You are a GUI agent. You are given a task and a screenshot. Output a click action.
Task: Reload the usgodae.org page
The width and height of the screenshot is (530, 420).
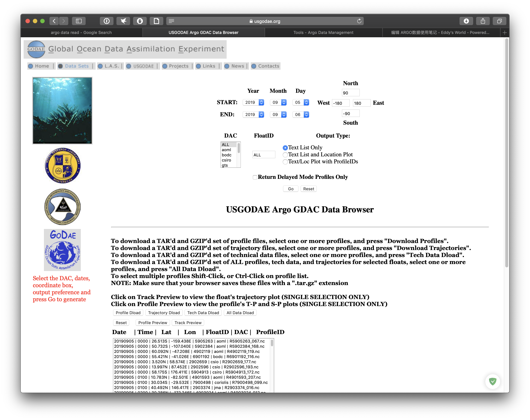(359, 21)
